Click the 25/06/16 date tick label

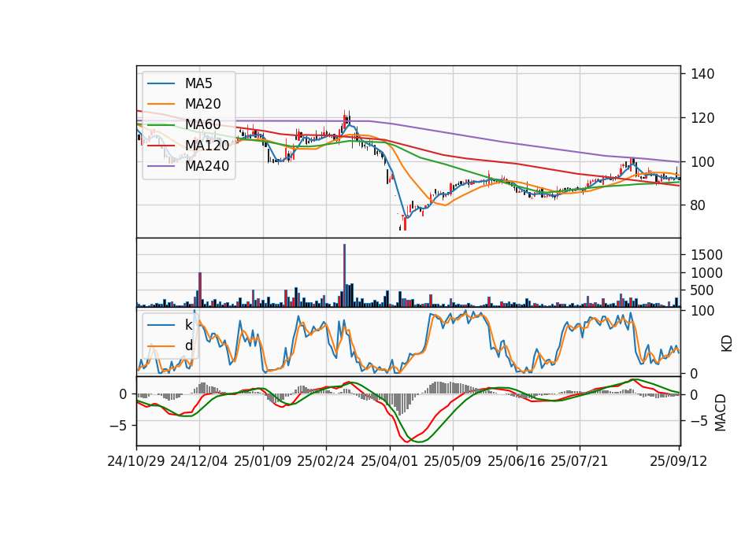click(x=517, y=461)
